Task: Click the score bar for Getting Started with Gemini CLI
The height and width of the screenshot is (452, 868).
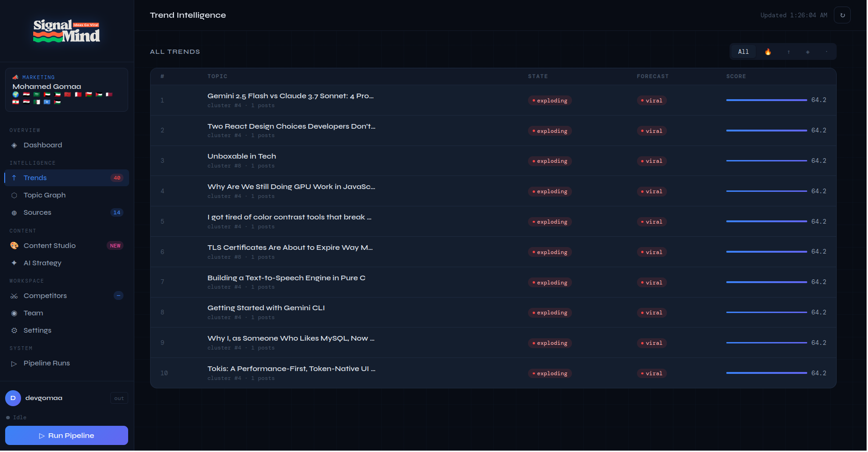Action: pyautogui.click(x=767, y=313)
